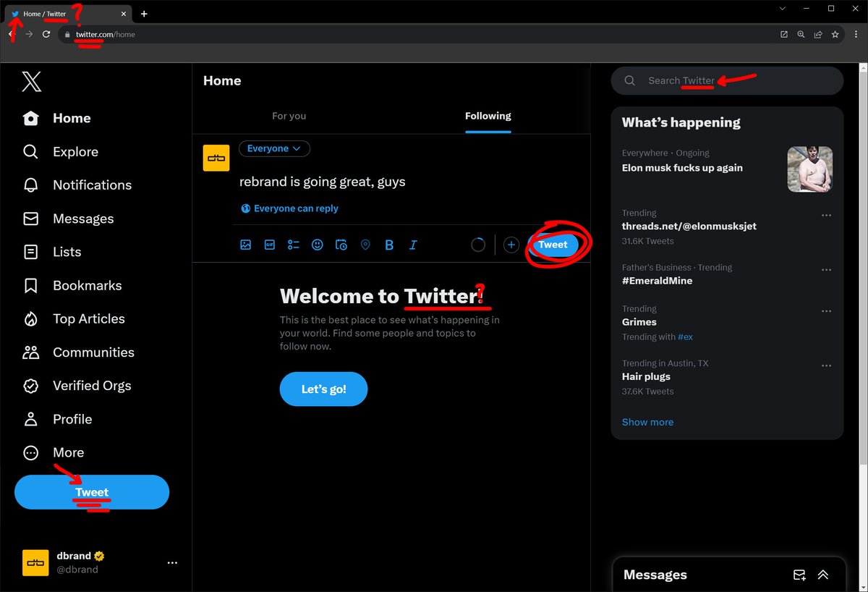Open a new browser tab

click(x=144, y=14)
